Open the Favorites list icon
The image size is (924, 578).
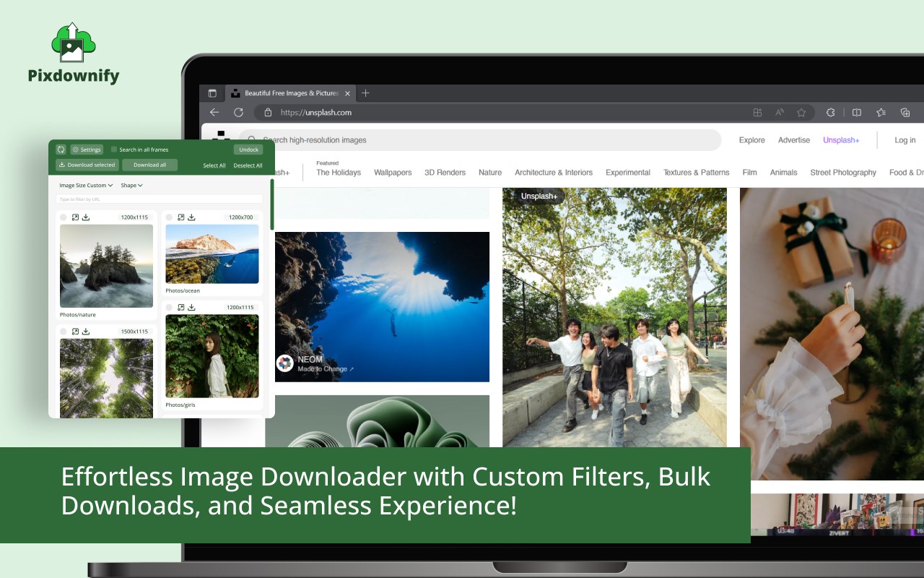point(881,112)
